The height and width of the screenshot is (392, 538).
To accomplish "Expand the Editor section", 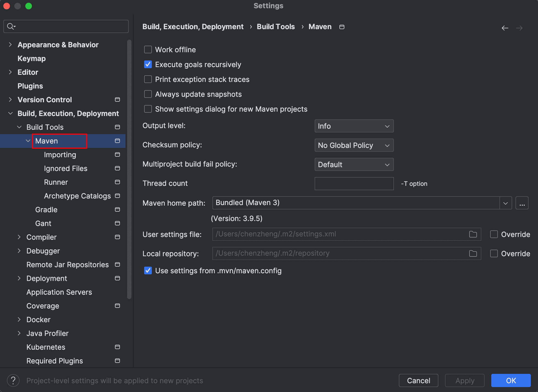I will coord(10,72).
